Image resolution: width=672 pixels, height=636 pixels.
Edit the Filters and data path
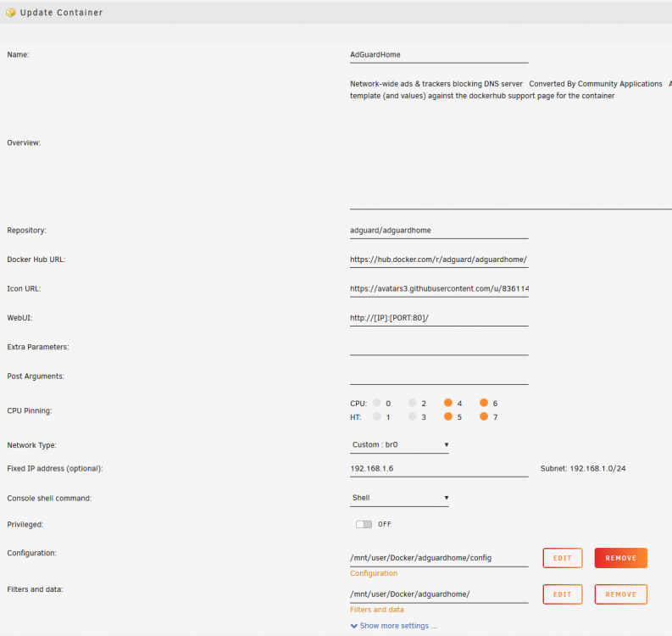pyautogui.click(x=563, y=594)
